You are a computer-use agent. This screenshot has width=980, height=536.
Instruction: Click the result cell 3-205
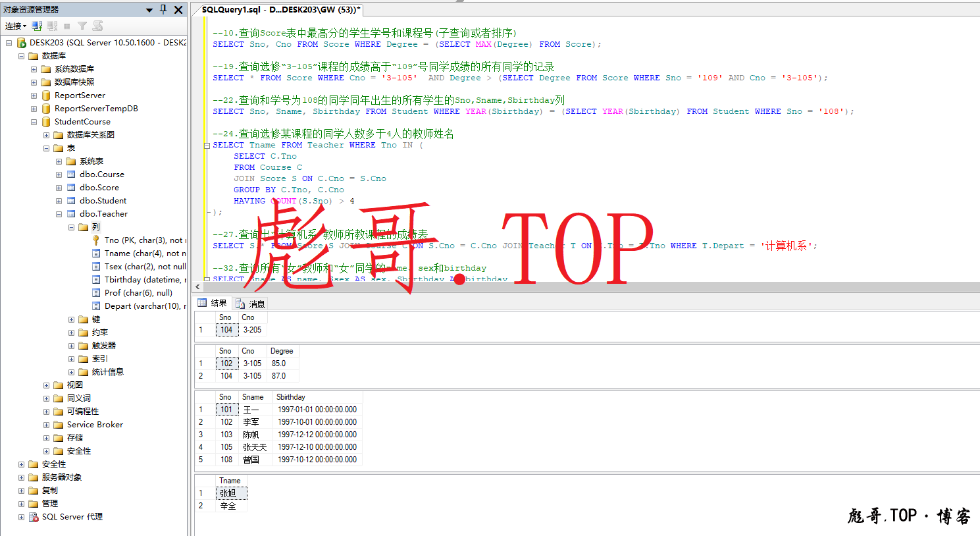[252, 330]
